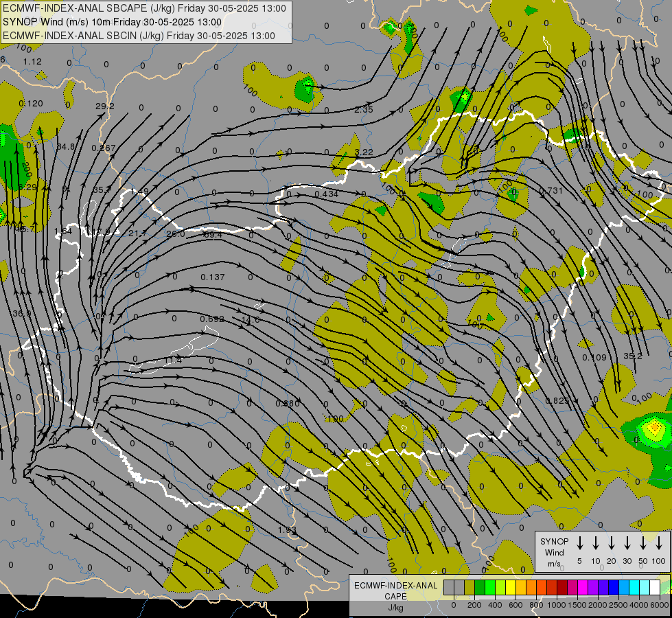Click the '0.731' value on map
Viewport: 672px width, 618px height.
click(551, 190)
